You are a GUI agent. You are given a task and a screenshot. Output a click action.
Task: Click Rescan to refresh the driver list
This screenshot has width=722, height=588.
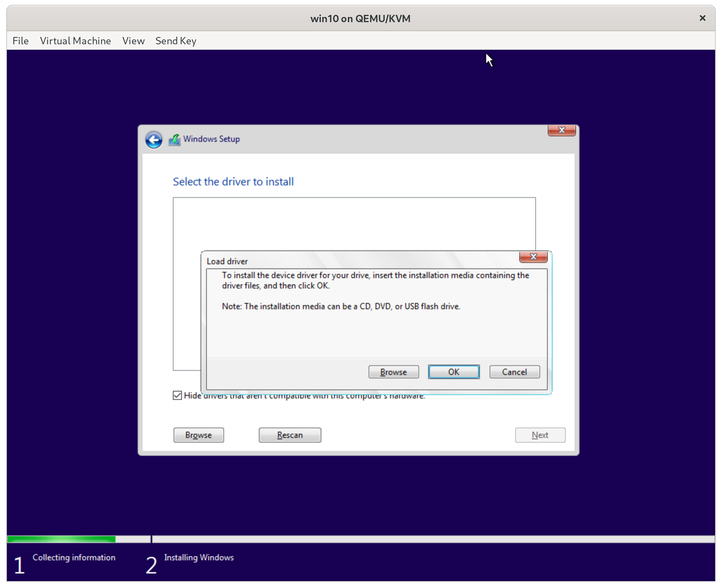click(290, 435)
